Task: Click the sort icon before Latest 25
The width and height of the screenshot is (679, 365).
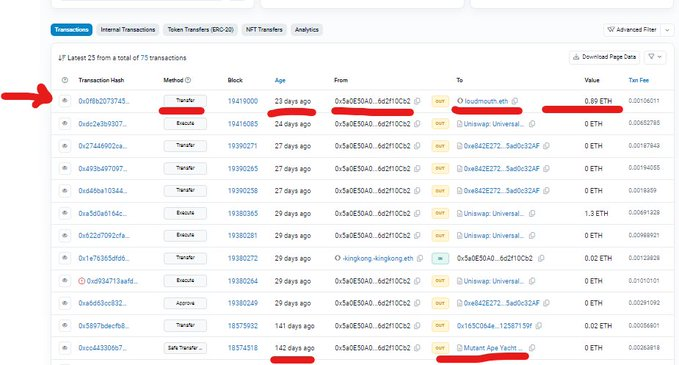Action: (x=61, y=58)
